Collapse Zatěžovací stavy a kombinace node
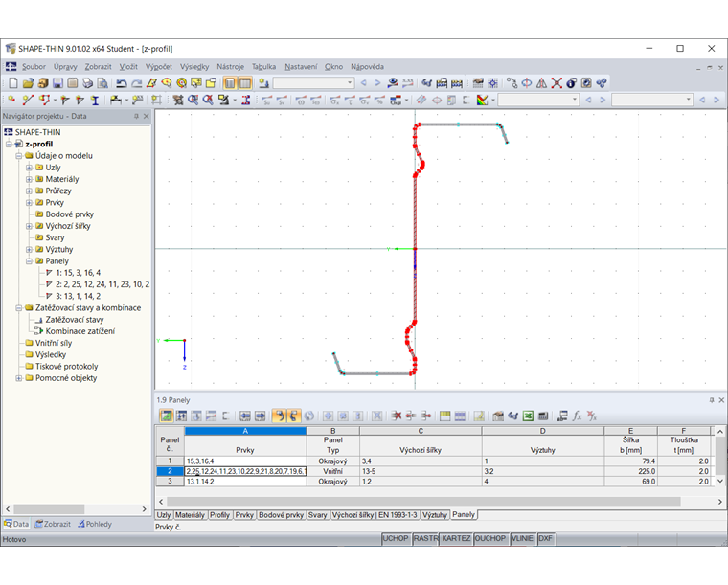 click(x=18, y=308)
